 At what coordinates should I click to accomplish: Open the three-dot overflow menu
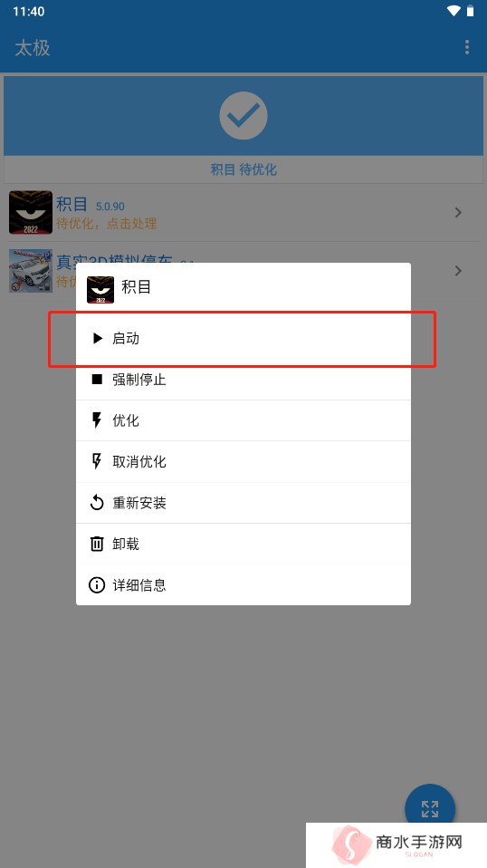pos(467,47)
